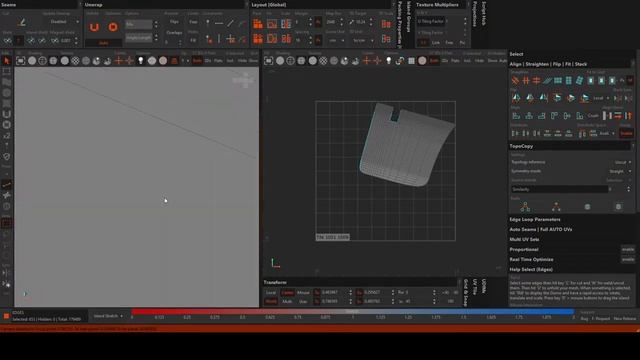
Task: Click the Free button in Texture Multipliers
Action: coord(449,42)
